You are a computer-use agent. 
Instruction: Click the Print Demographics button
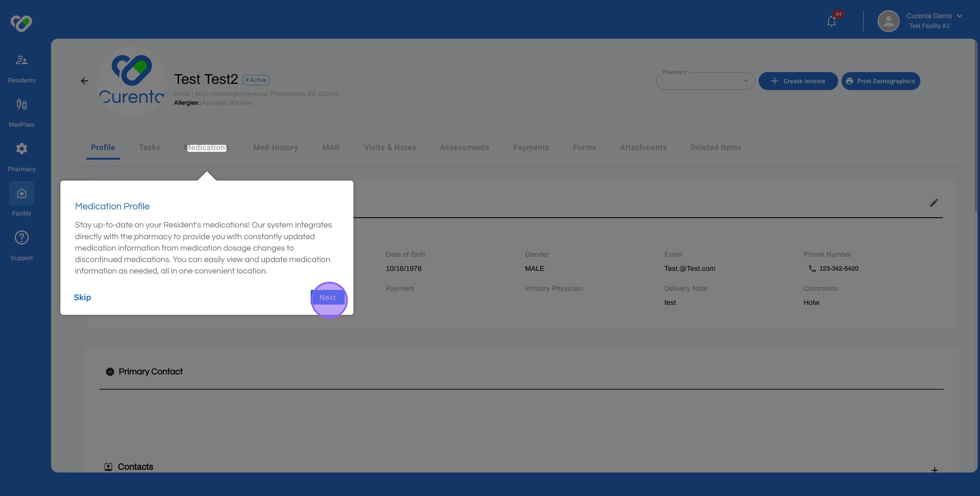pos(880,81)
